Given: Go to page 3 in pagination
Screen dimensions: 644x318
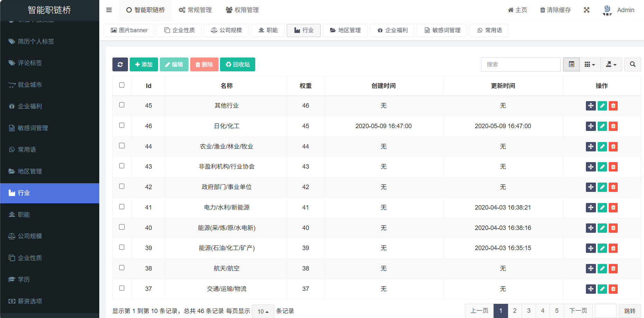Looking at the screenshot, I should pyautogui.click(x=528, y=311).
